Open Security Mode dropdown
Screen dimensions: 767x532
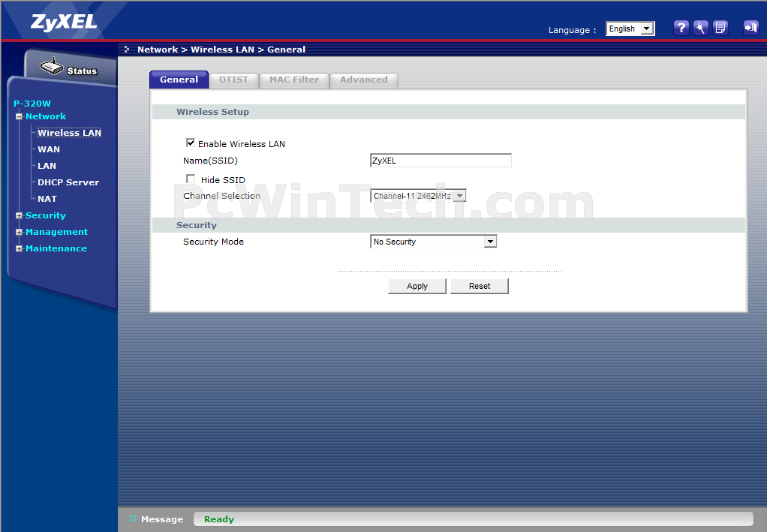(x=433, y=242)
